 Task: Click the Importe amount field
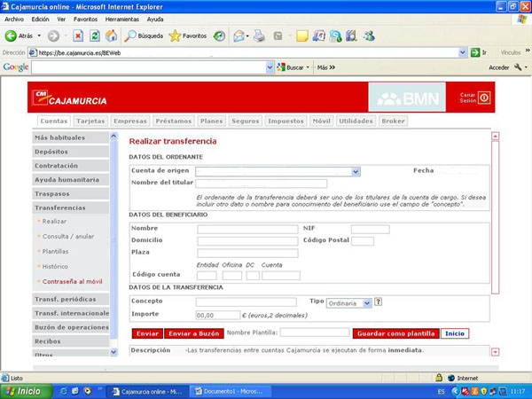pyautogui.click(x=218, y=315)
